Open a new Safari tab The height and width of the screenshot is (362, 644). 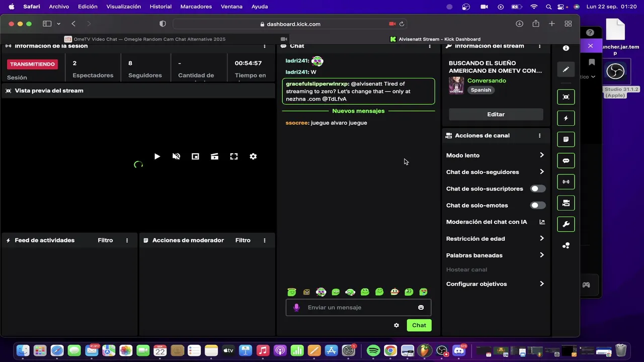[x=552, y=24]
